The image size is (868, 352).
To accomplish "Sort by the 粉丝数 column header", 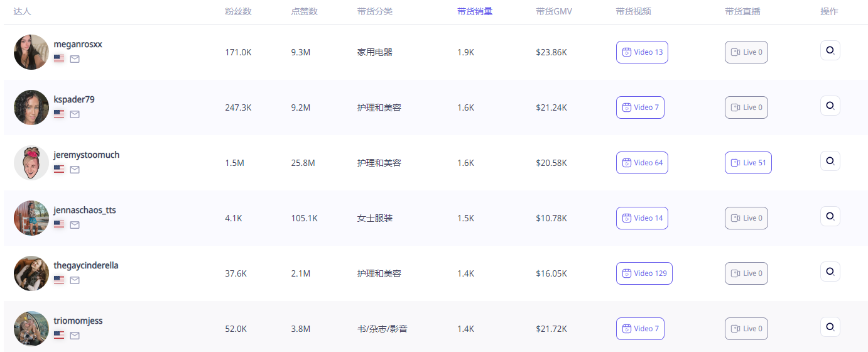I will (x=238, y=11).
